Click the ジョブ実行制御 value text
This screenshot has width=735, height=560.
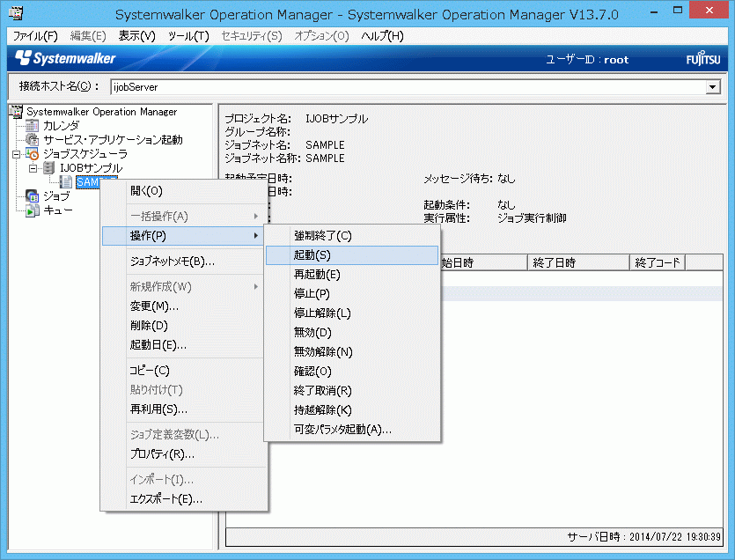[x=532, y=218]
